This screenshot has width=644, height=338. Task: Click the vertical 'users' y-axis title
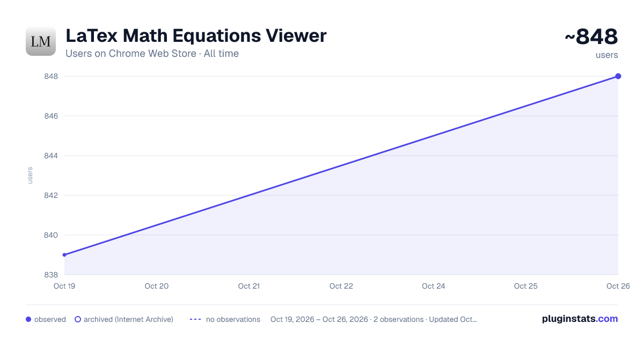[x=30, y=175]
